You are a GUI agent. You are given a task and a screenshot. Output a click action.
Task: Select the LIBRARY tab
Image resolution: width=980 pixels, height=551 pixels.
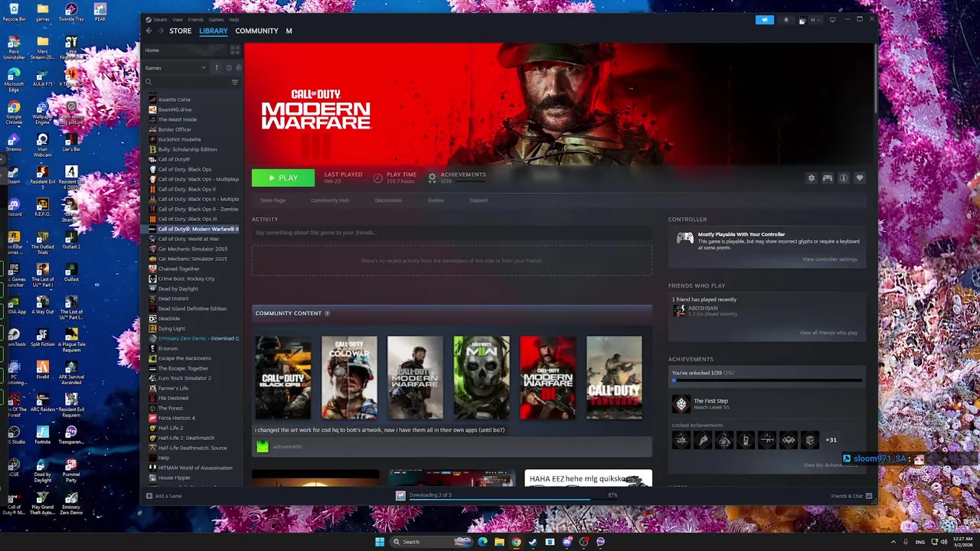point(213,31)
